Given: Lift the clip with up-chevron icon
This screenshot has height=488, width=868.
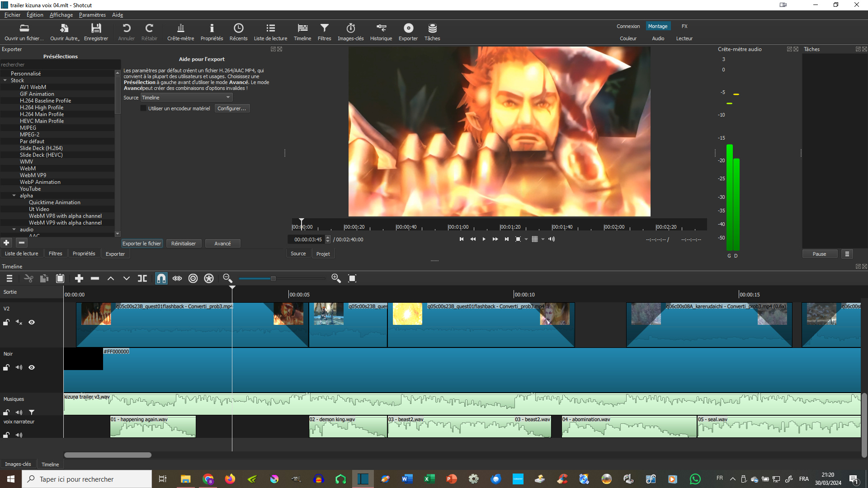Looking at the screenshot, I should [111, 278].
